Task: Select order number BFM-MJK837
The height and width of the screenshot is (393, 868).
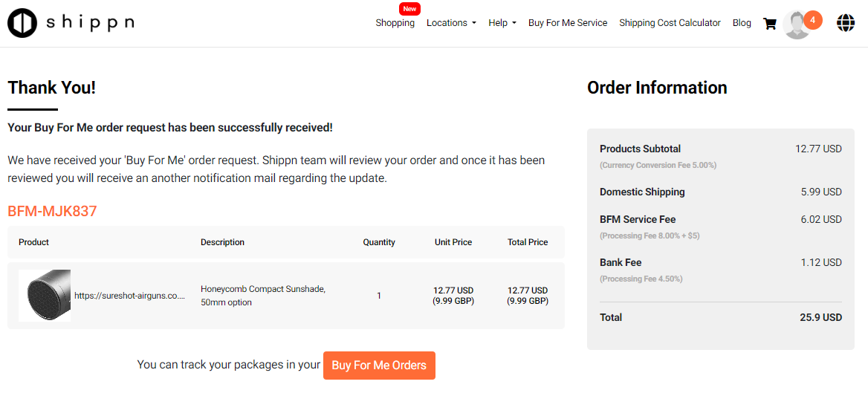Action: pos(53,211)
